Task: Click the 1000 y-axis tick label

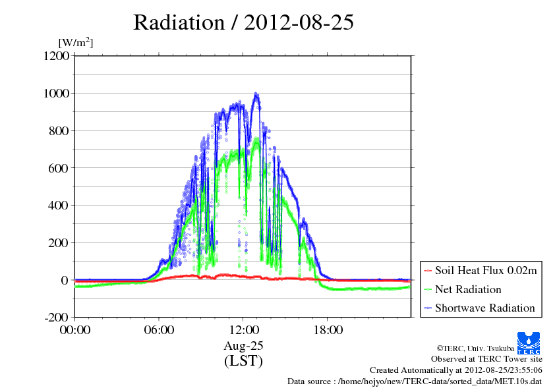Action: pyautogui.click(x=57, y=94)
